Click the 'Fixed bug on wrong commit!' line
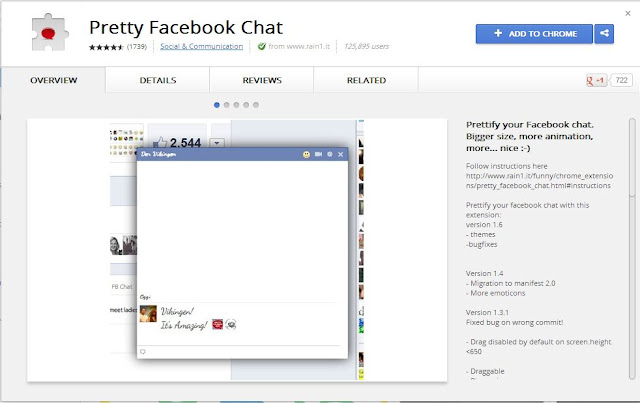The width and height of the screenshot is (640, 403). click(514, 323)
